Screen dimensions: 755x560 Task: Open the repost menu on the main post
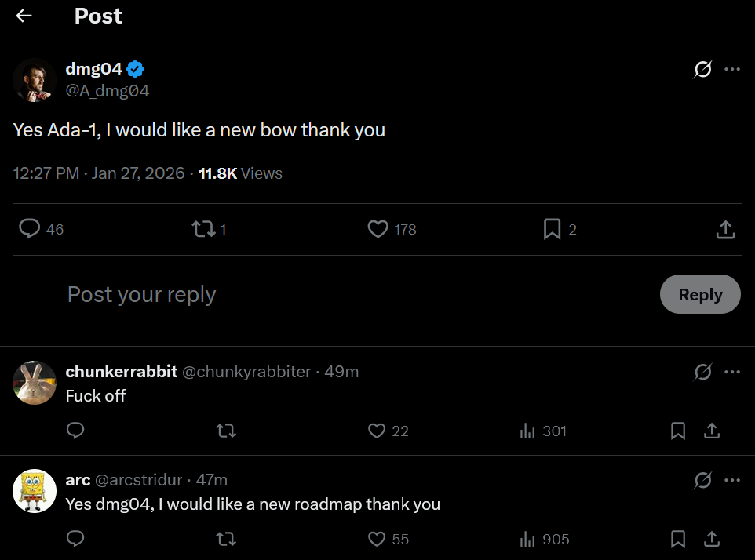point(204,229)
